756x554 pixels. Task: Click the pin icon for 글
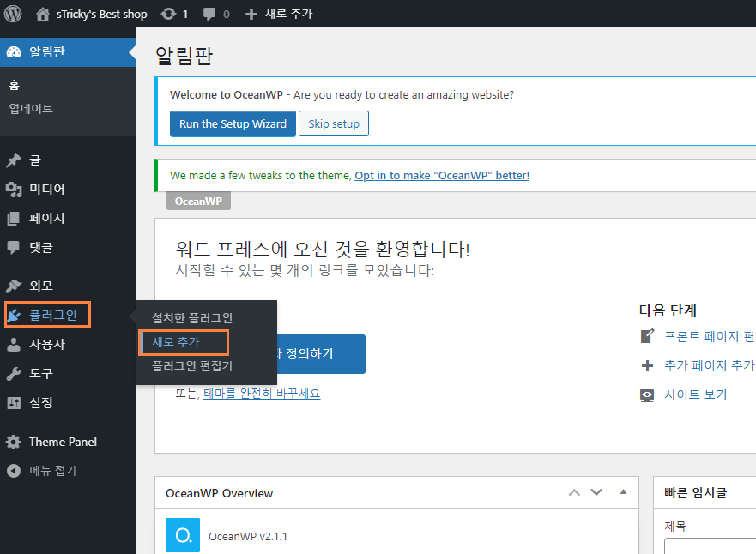coord(14,160)
